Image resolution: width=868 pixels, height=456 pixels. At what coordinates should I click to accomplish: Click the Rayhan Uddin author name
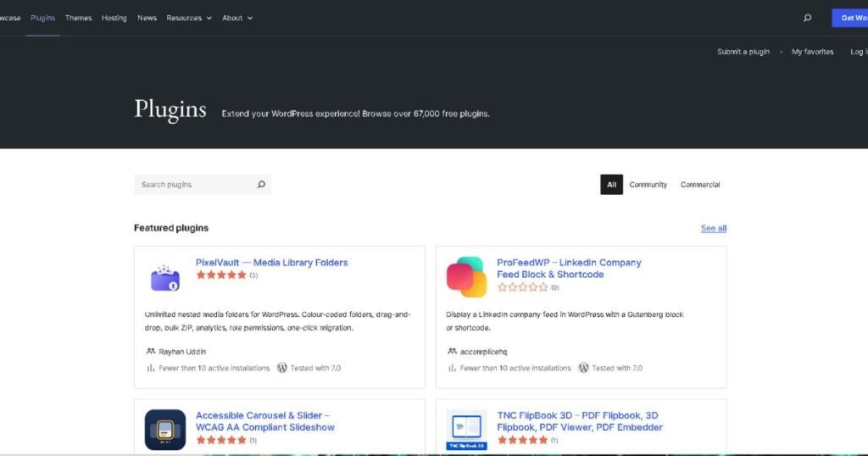point(182,352)
